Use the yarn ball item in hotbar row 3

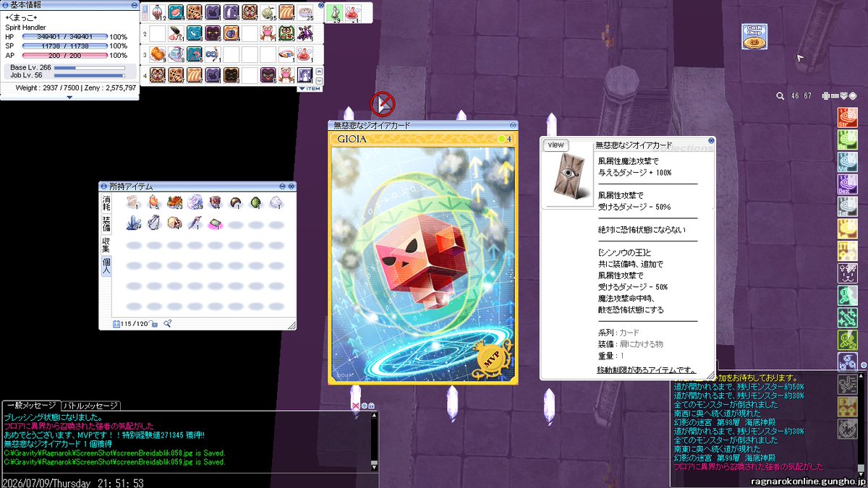click(158, 54)
